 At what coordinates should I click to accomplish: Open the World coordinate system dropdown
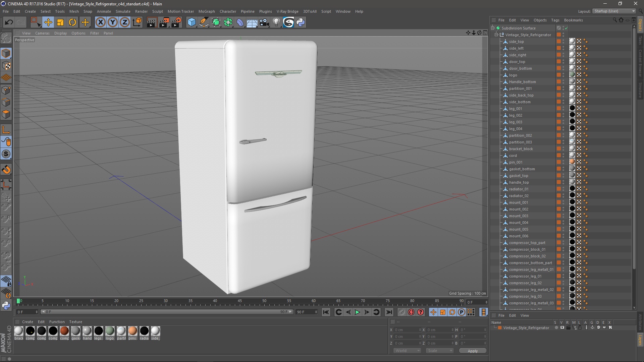click(x=407, y=351)
